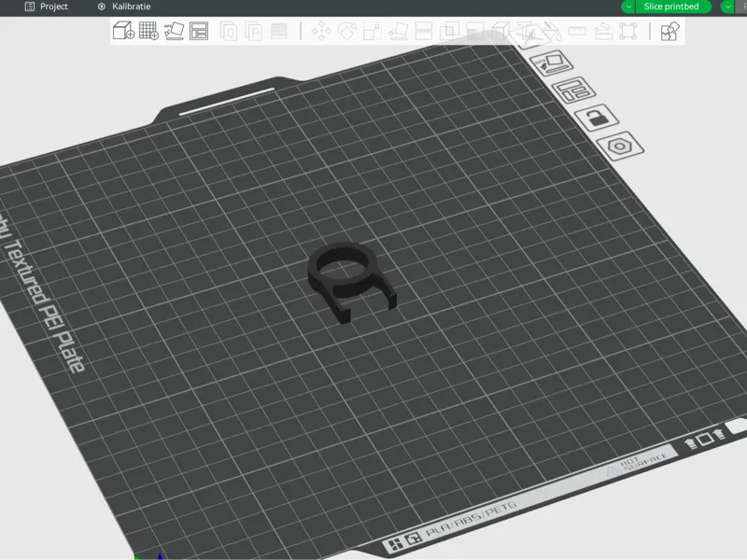Screen dimensions: 747x560
Task: Click the Slice printbed button
Action: coord(673,7)
